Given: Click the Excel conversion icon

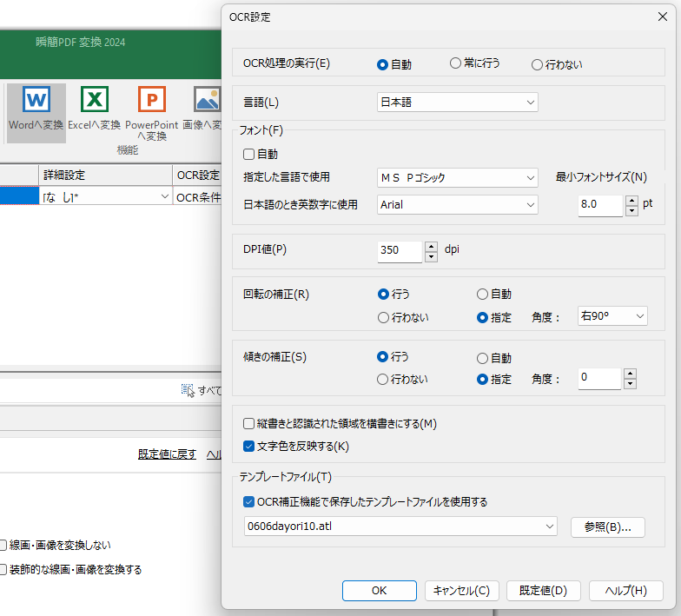Looking at the screenshot, I should click(94, 101).
